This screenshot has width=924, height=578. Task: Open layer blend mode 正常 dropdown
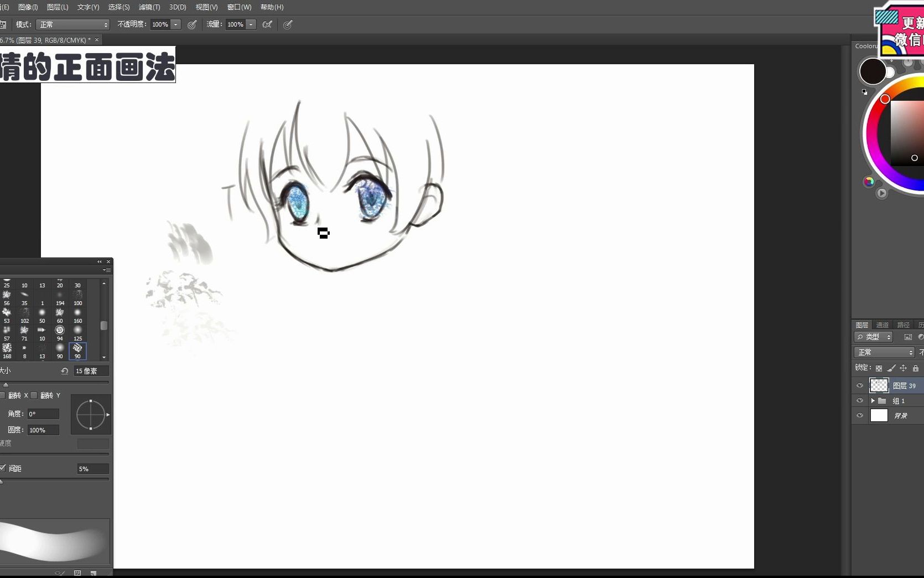[x=884, y=352]
